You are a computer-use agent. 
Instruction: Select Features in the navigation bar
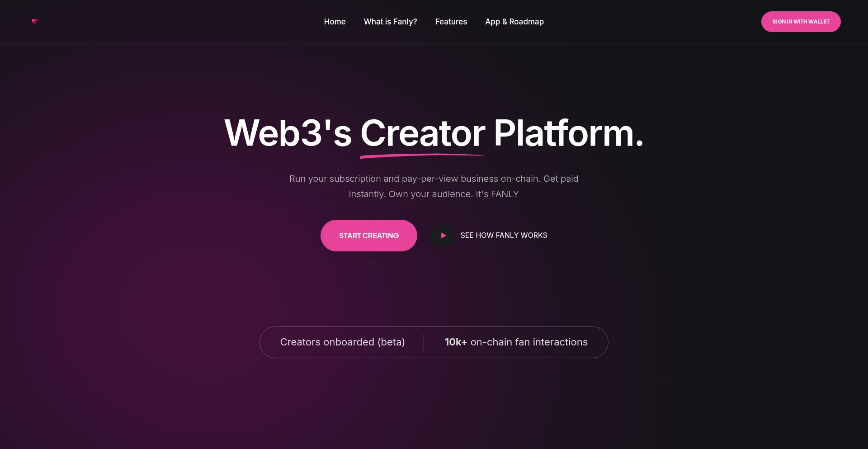tap(451, 22)
